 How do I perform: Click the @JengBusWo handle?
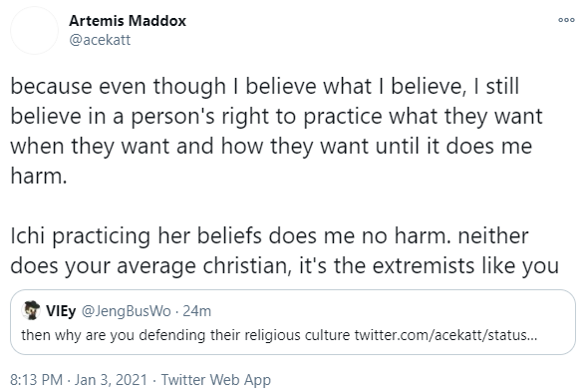(x=126, y=311)
